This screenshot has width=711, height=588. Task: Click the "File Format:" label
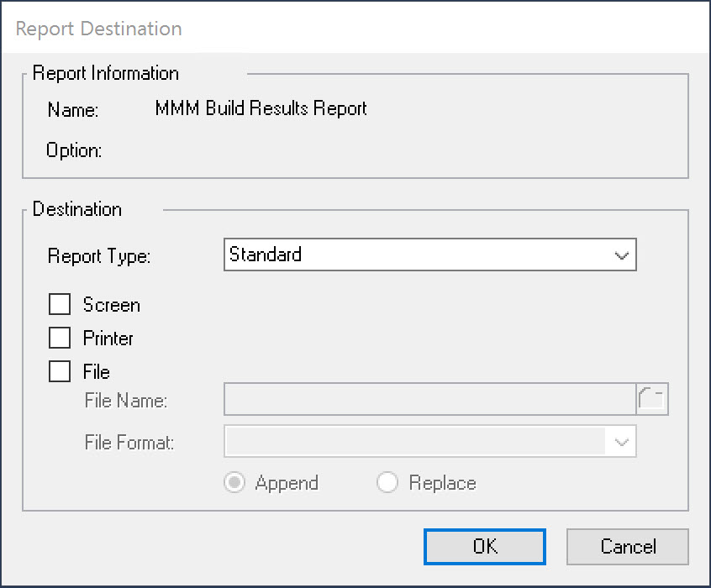click(129, 443)
